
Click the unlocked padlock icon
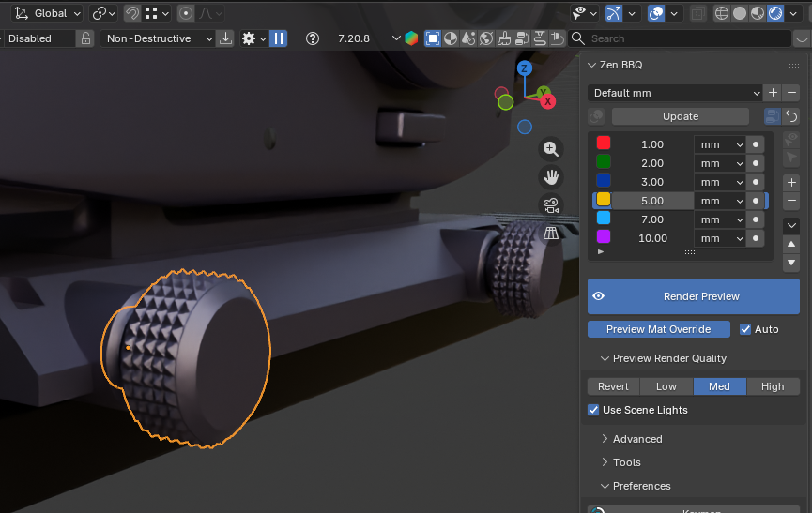click(x=85, y=38)
